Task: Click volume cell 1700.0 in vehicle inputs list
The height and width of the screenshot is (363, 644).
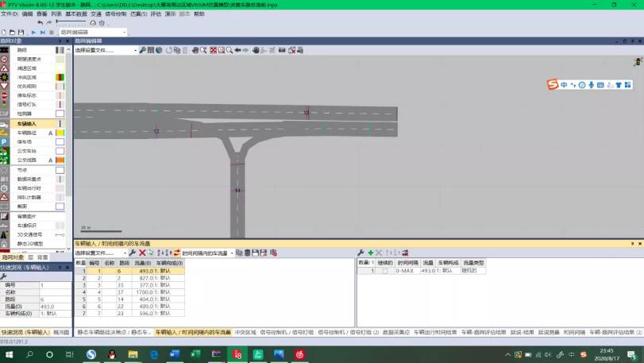Action: pos(142,292)
